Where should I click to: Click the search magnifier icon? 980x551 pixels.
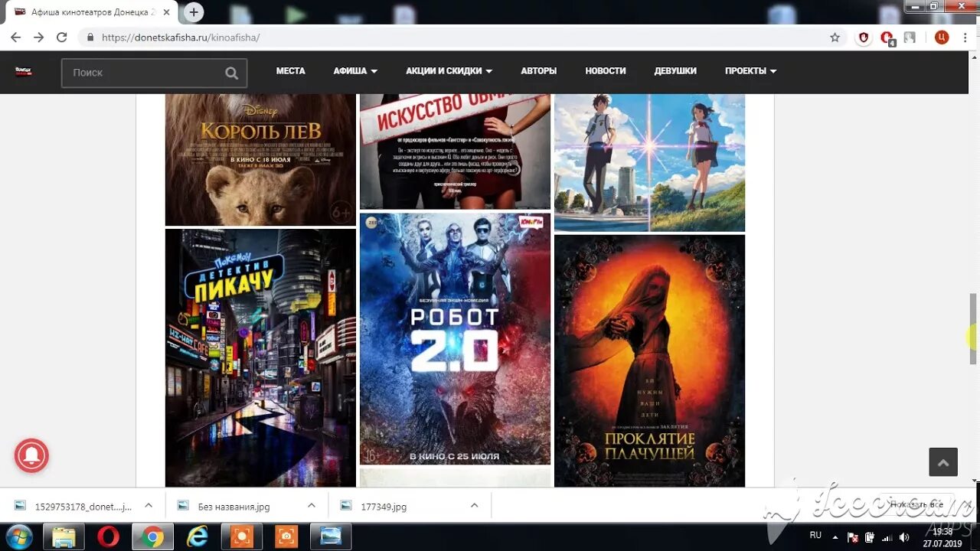[231, 73]
